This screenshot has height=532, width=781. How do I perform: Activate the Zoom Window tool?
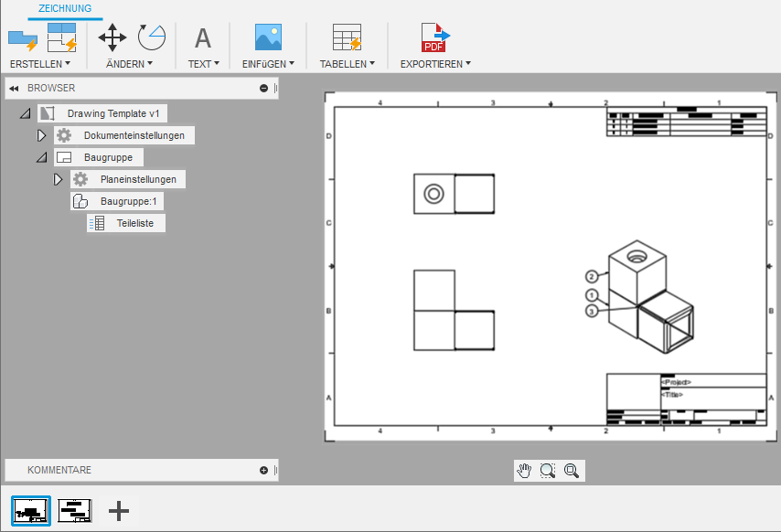coord(548,470)
